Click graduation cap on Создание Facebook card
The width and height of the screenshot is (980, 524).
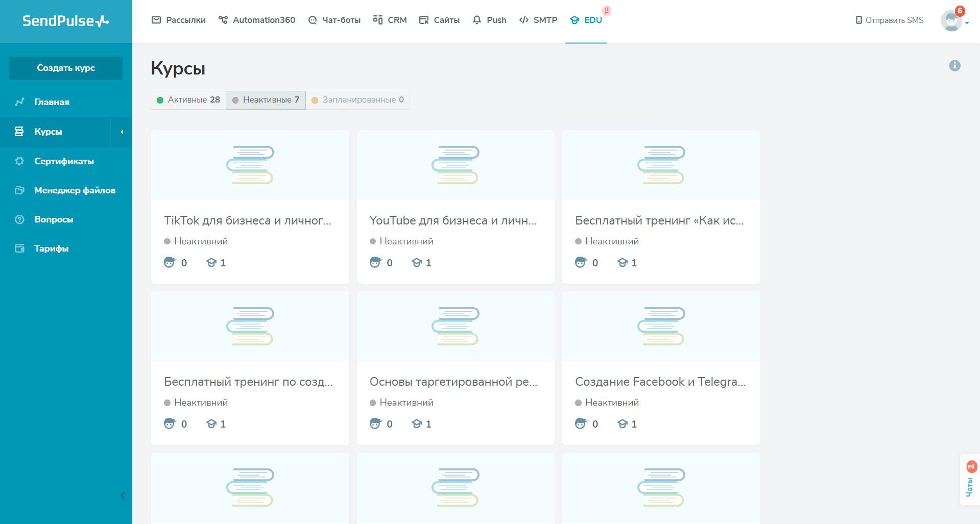(622, 424)
